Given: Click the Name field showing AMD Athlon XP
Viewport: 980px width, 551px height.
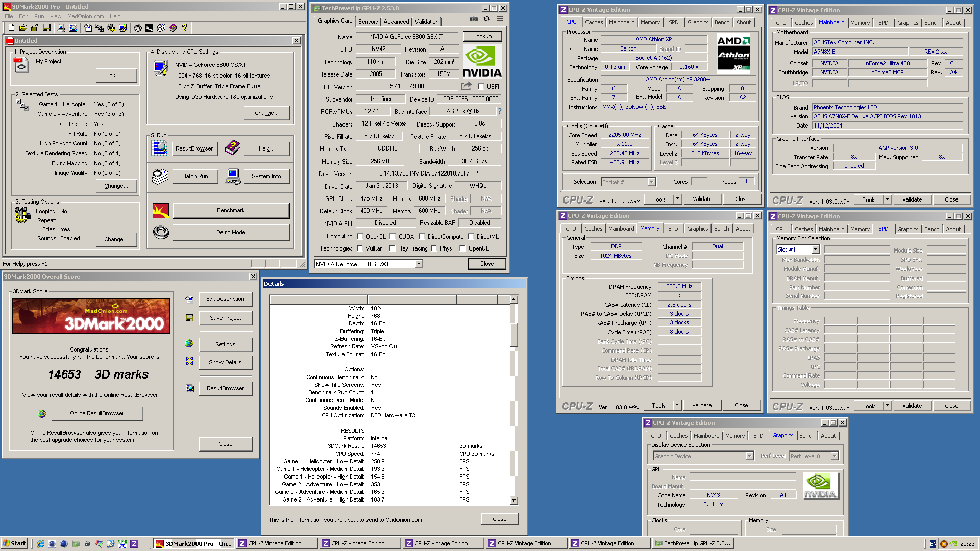Looking at the screenshot, I should click(654, 39).
